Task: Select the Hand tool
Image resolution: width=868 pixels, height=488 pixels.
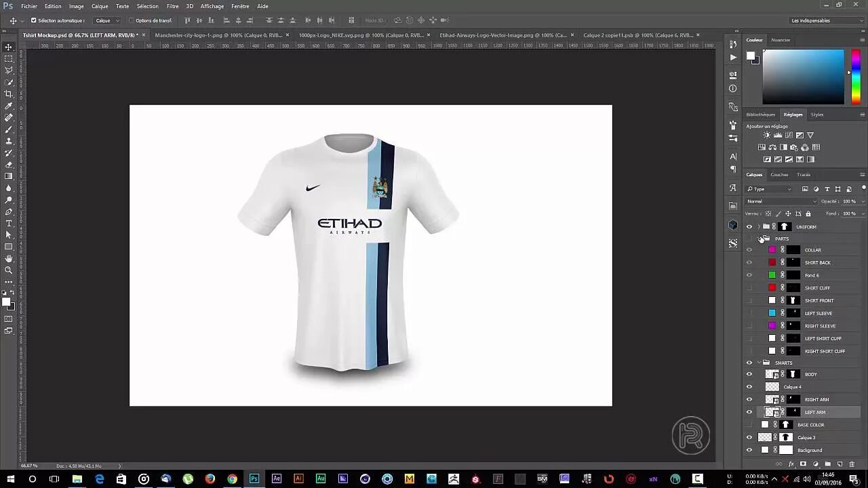Action: [x=9, y=258]
